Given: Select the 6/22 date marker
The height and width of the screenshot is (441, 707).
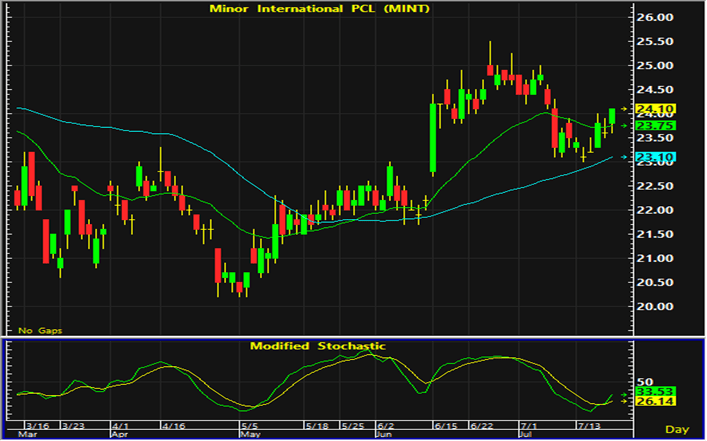Looking at the screenshot, I should [482, 426].
